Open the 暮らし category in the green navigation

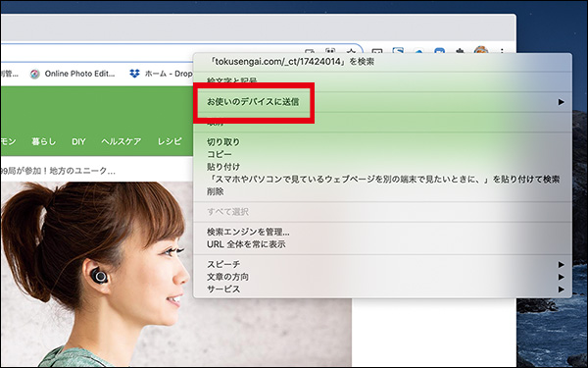(43, 141)
